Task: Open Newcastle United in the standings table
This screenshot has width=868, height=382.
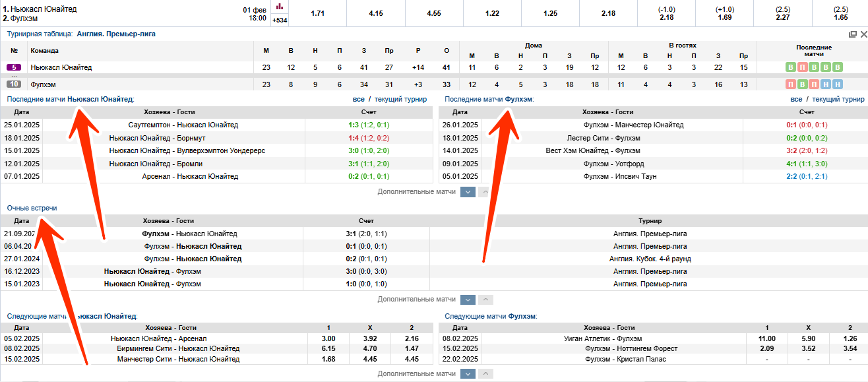Action: 61,67
